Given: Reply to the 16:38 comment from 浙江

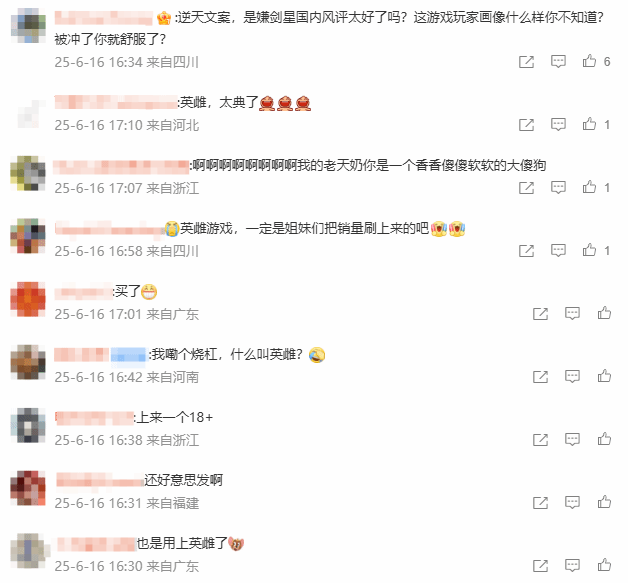Looking at the screenshot, I should coord(572,439).
